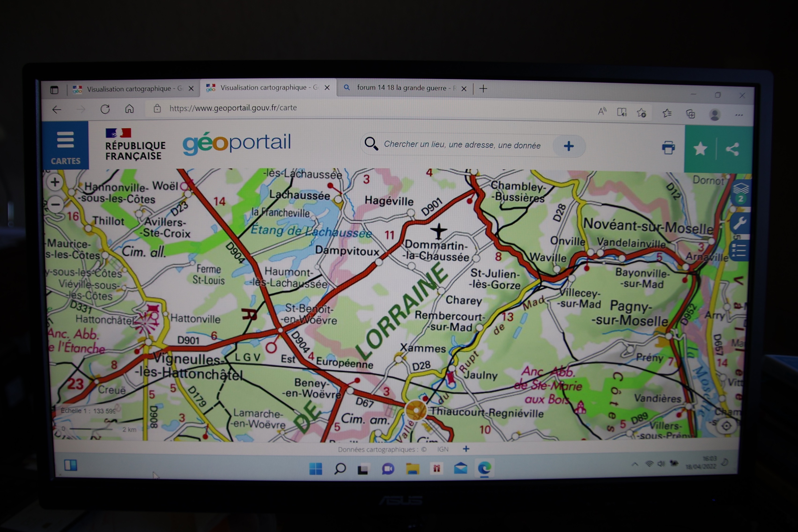The width and height of the screenshot is (798, 532).
Task: Open Windows Widgets panel
Action: click(x=70, y=465)
